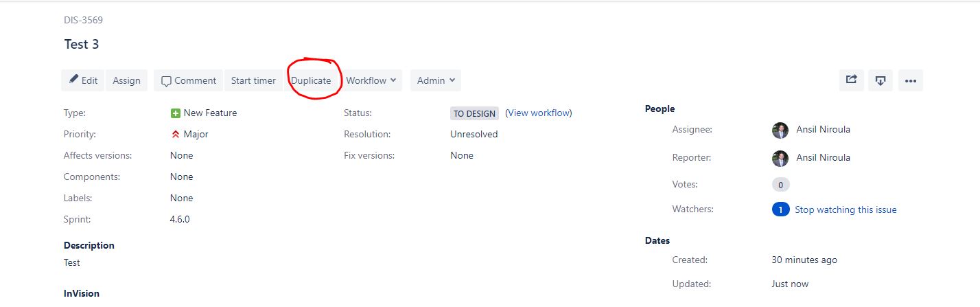Click the Duplicate workflow button
980x307 pixels.
pyautogui.click(x=311, y=80)
